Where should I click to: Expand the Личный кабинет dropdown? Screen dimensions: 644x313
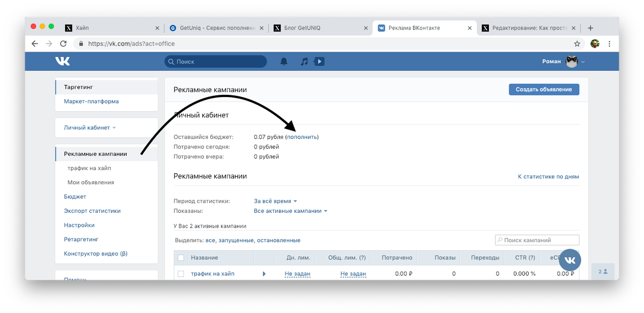[x=90, y=128]
